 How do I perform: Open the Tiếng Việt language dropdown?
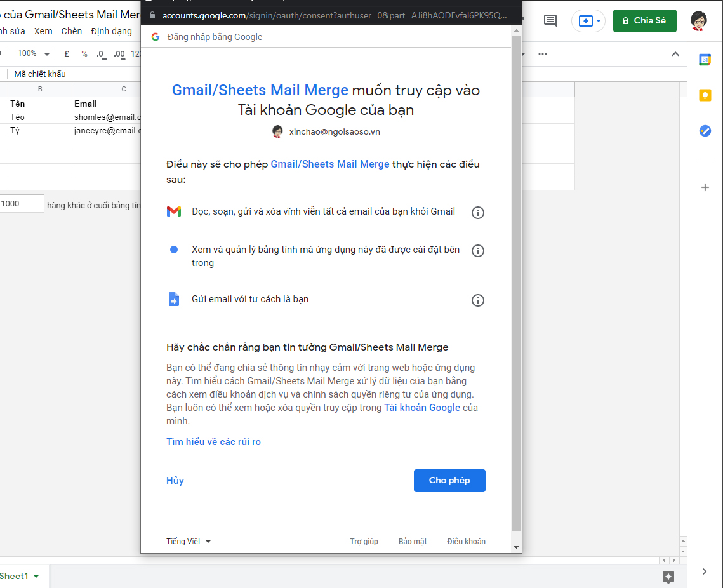coord(188,541)
